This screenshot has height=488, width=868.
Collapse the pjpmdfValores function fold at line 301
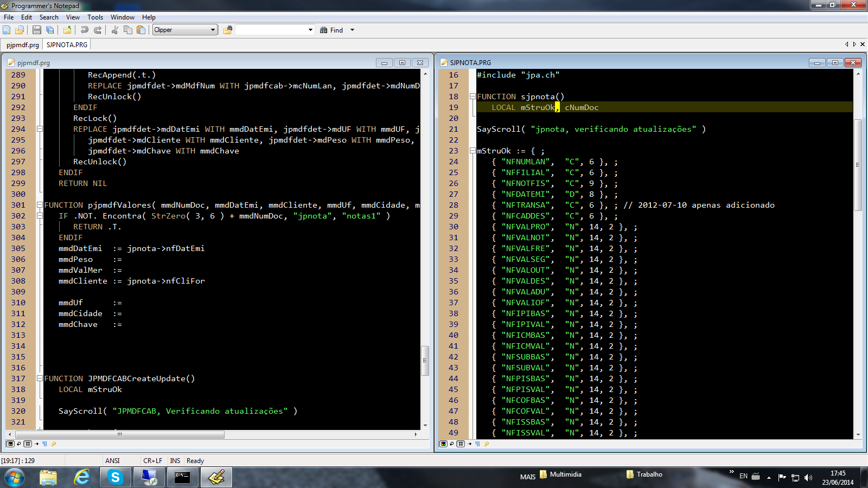[40, 205]
